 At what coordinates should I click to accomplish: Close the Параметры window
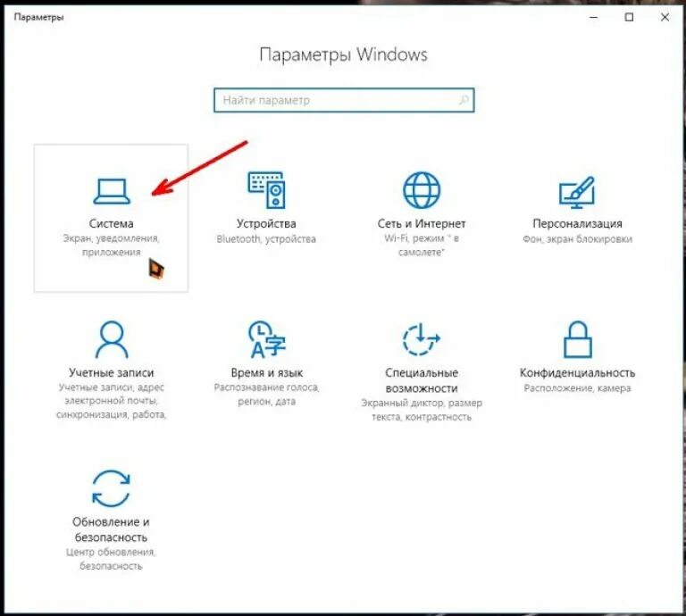[665, 17]
